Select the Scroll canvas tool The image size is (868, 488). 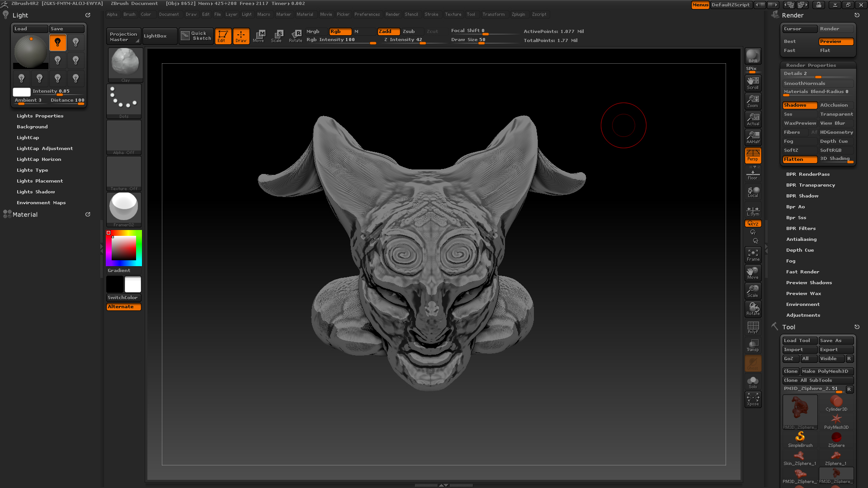point(753,83)
